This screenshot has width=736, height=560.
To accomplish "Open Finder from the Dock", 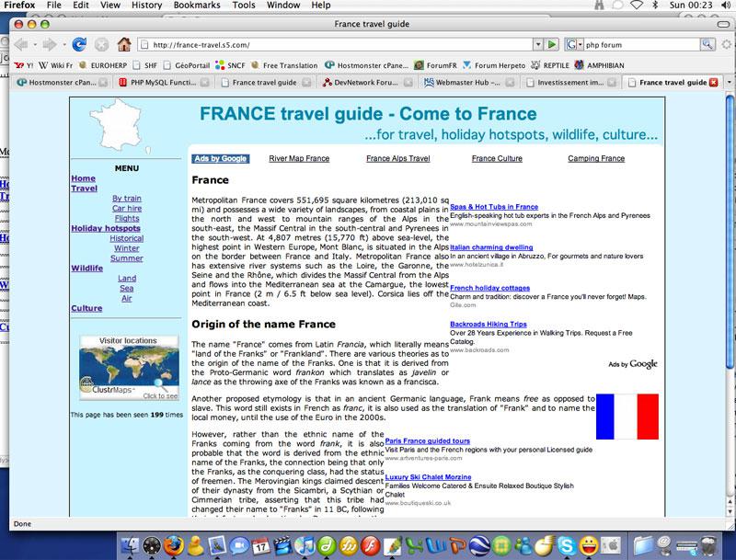I will point(130,546).
